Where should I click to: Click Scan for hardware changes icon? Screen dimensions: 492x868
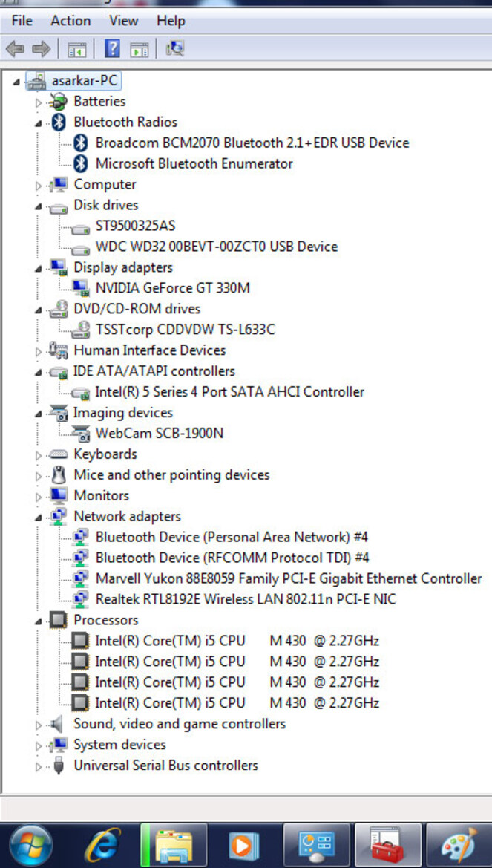coord(174,49)
